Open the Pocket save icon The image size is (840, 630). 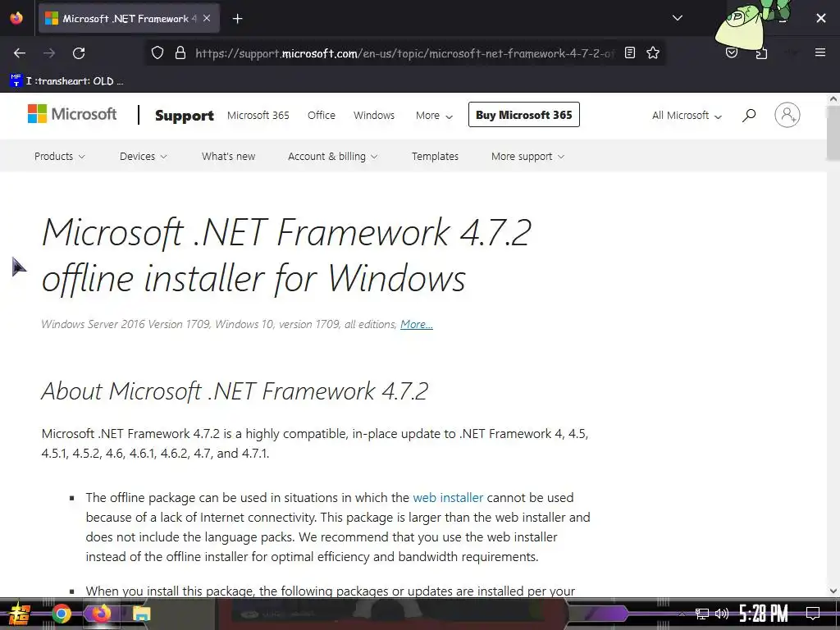[x=732, y=52]
